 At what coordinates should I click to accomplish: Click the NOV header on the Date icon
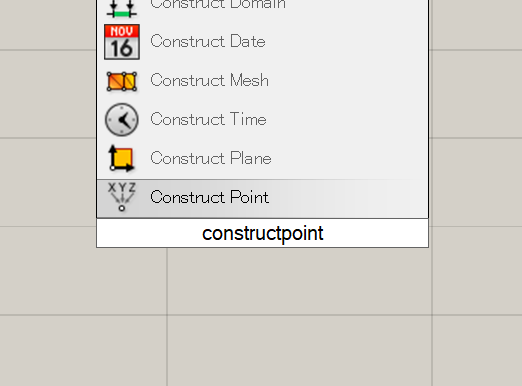(122, 31)
